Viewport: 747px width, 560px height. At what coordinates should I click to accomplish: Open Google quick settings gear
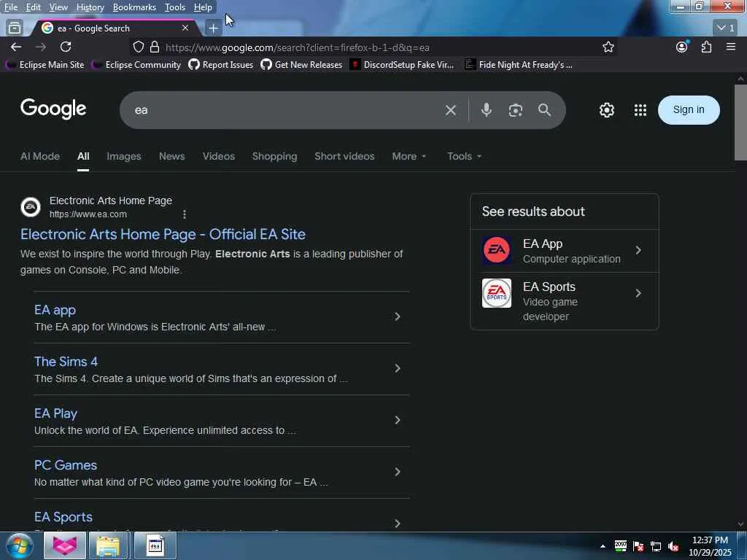pyautogui.click(x=606, y=110)
